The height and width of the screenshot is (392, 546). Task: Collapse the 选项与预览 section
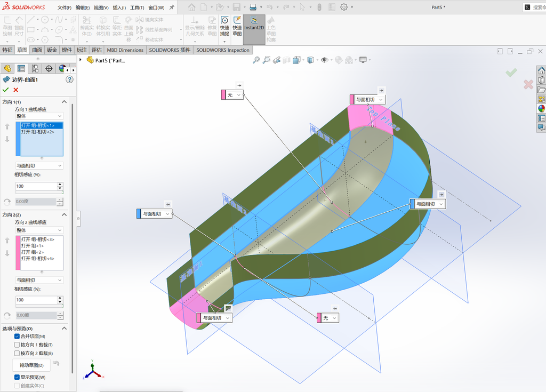[64, 328]
